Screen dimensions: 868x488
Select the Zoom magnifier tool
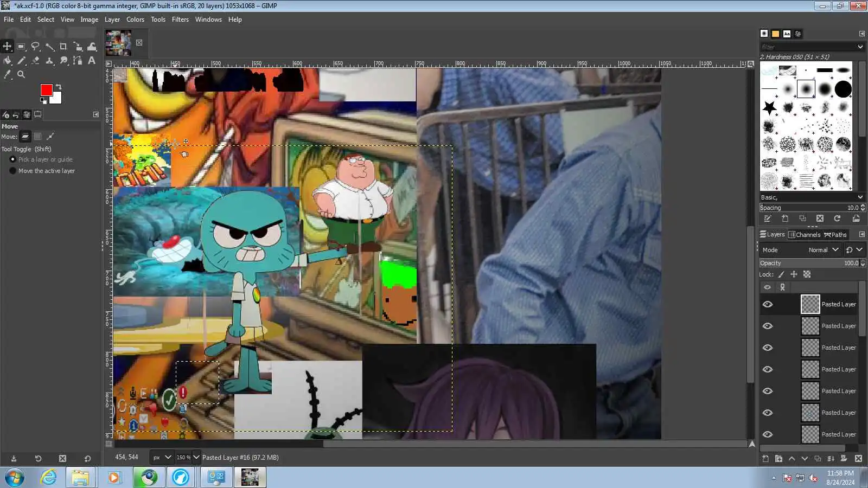click(21, 75)
